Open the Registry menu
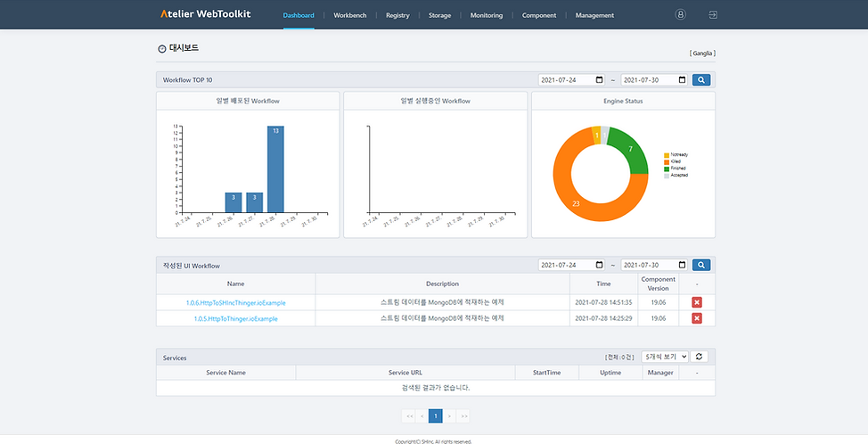The image size is (868, 444). [397, 15]
